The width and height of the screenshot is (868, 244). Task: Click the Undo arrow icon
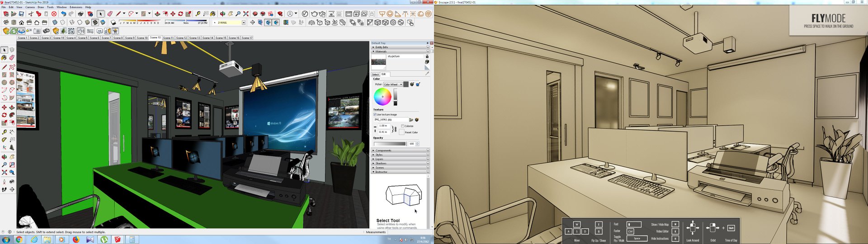point(64,14)
